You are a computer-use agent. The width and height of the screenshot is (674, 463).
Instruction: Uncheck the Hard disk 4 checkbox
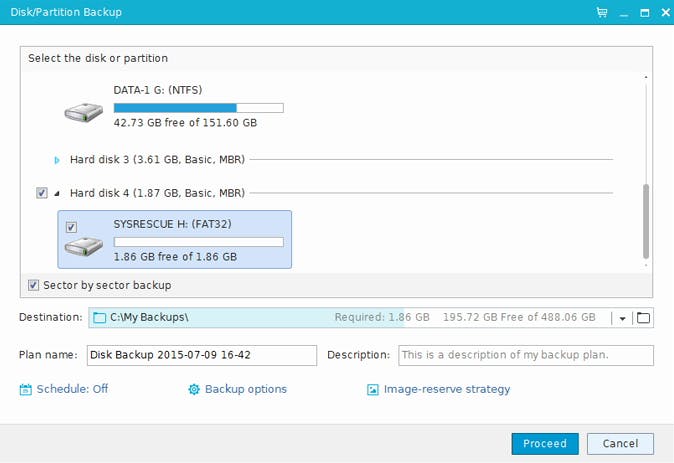tap(41, 193)
